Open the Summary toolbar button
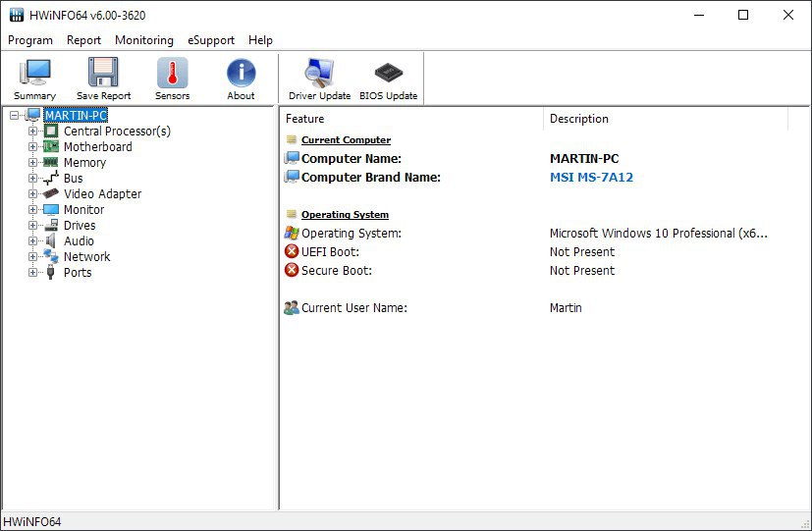 [34, 79]
